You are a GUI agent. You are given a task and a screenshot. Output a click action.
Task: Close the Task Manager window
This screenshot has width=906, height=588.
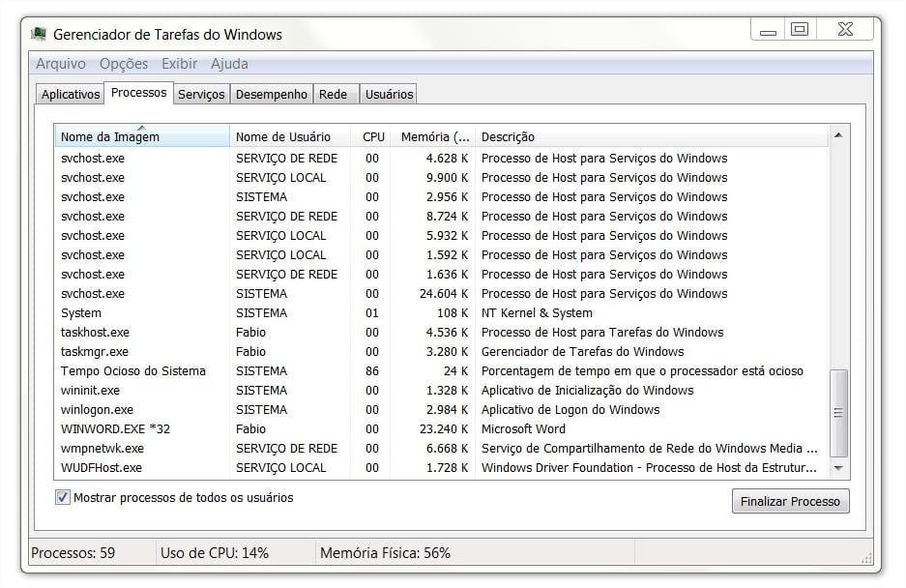click(x=845, y=29)
